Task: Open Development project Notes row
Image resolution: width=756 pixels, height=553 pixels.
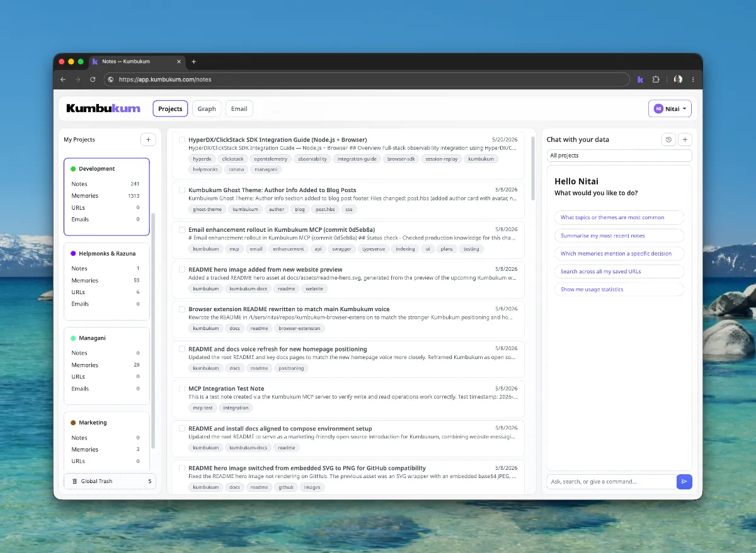Action: (105, 184)
